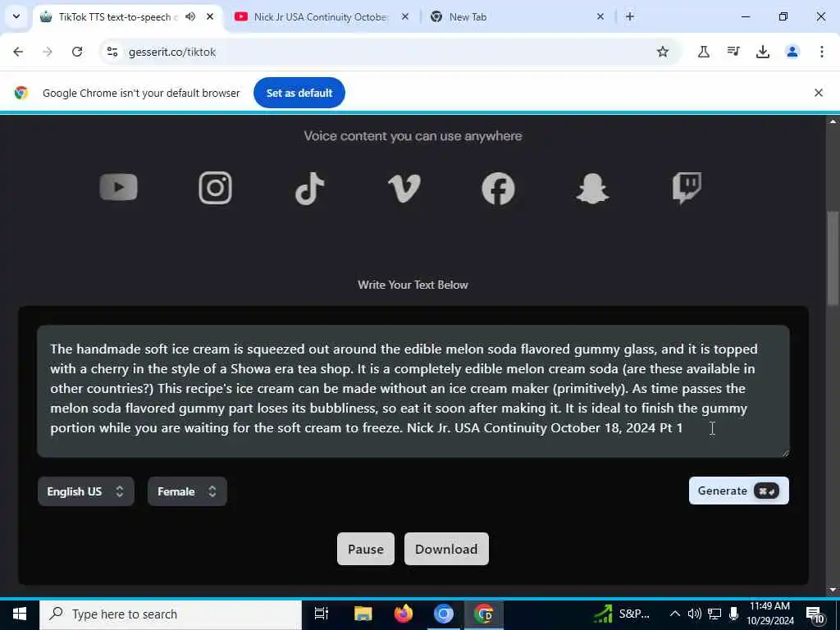Reload the current page
Viewport: 840px width, 630px height.
[x=77, y=52]
